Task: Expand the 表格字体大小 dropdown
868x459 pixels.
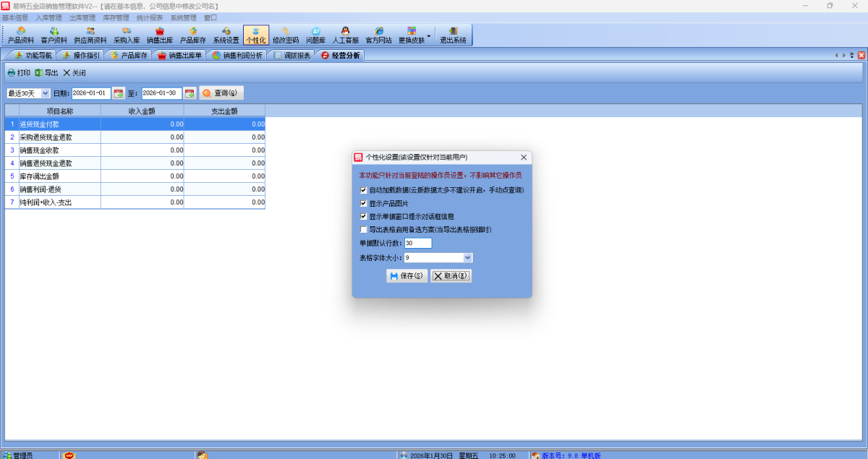Action: (x=467, y=257)
